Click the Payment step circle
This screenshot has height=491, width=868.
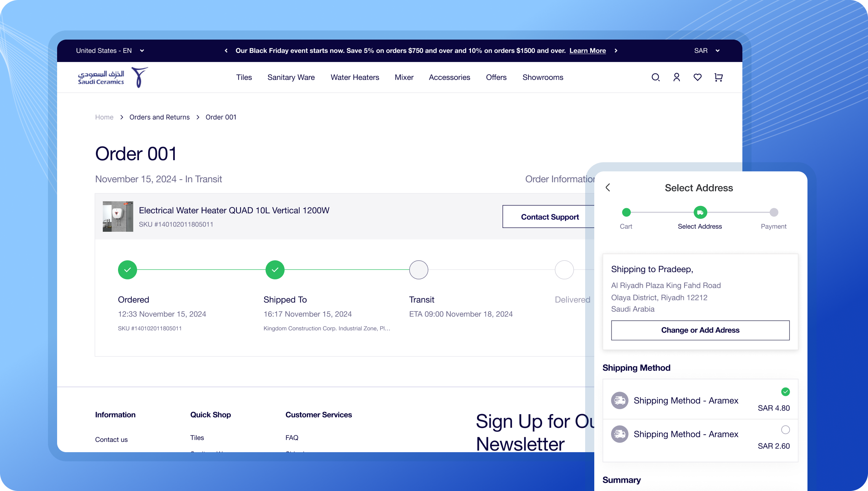[x=774, y=212]
